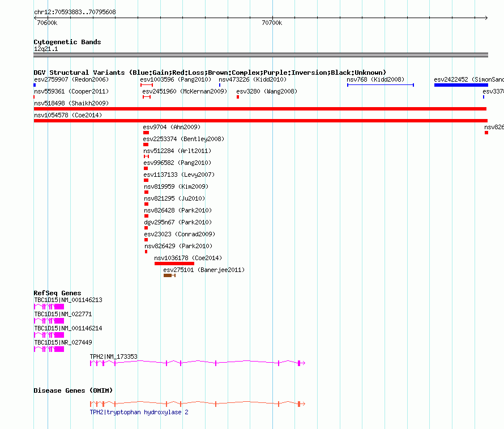
Task: Select the 12q21.1 band label
Action: coord(46,49)
